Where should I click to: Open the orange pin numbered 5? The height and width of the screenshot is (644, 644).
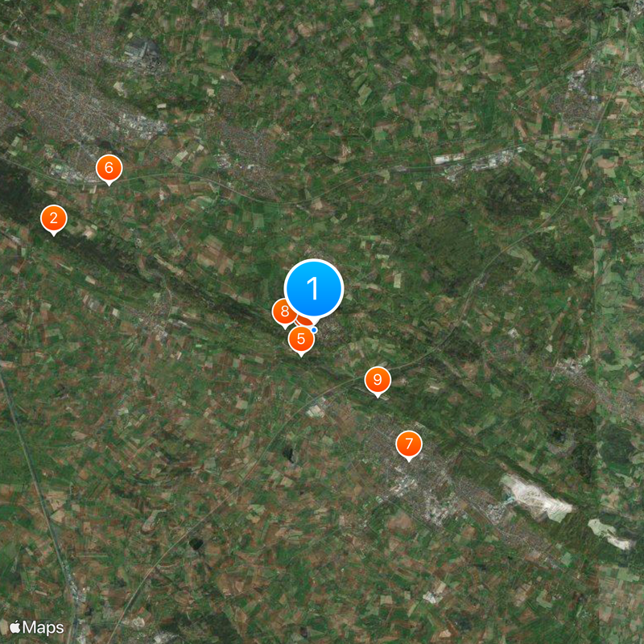pos(301,339)
